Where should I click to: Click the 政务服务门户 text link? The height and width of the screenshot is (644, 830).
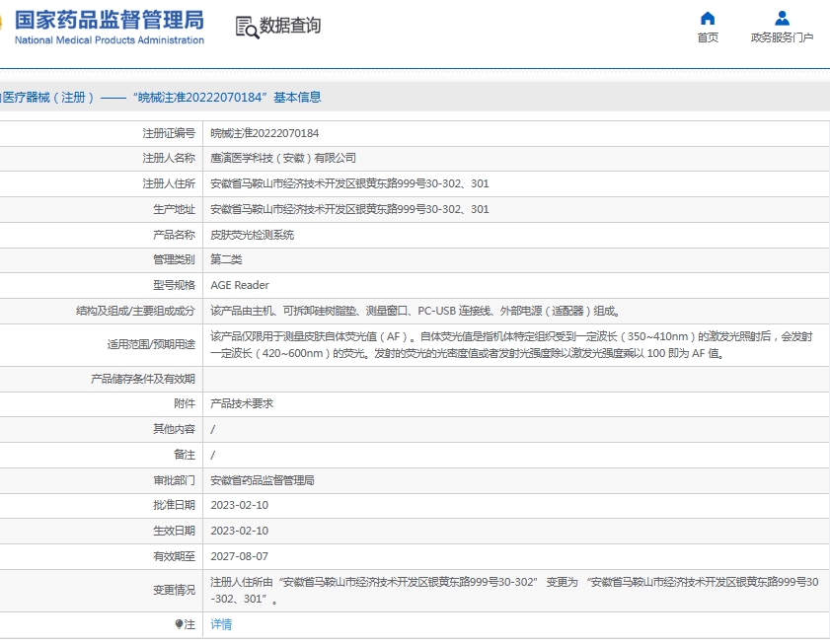click(782, 37)
